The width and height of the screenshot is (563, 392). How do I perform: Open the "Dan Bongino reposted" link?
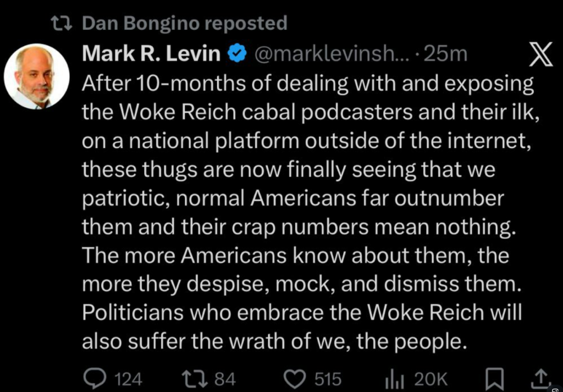(x=184, y=23)
